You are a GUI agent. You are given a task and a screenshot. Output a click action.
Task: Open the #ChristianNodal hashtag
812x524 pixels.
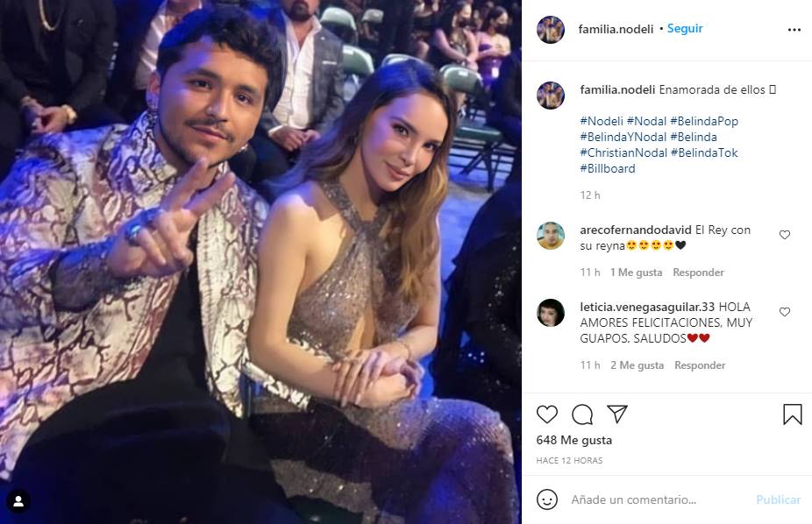[622, 152]
